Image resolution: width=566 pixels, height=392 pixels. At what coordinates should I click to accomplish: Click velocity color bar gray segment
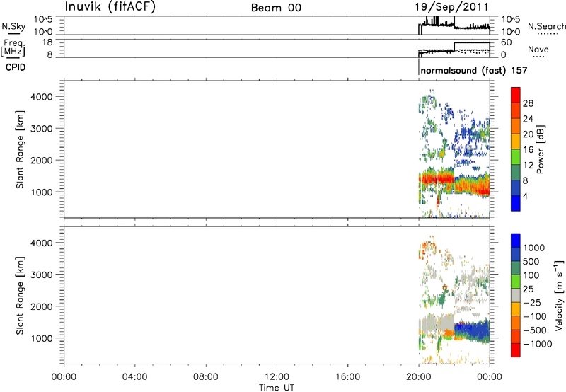point(516,295)
